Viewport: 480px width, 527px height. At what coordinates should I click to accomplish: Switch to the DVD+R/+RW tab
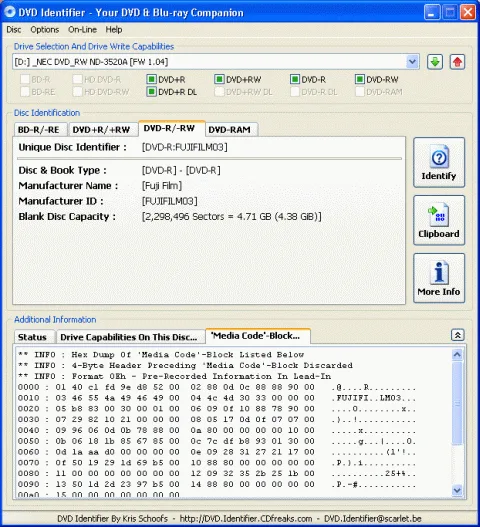click(103, 130)
